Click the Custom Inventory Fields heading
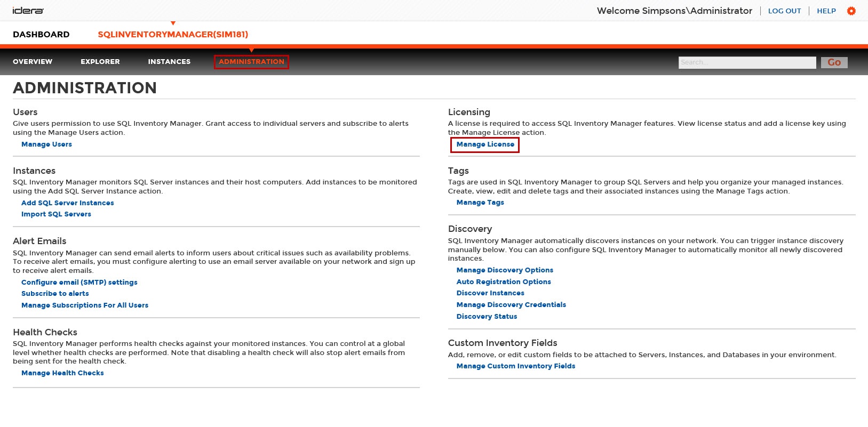 click(x=503, y=343)
